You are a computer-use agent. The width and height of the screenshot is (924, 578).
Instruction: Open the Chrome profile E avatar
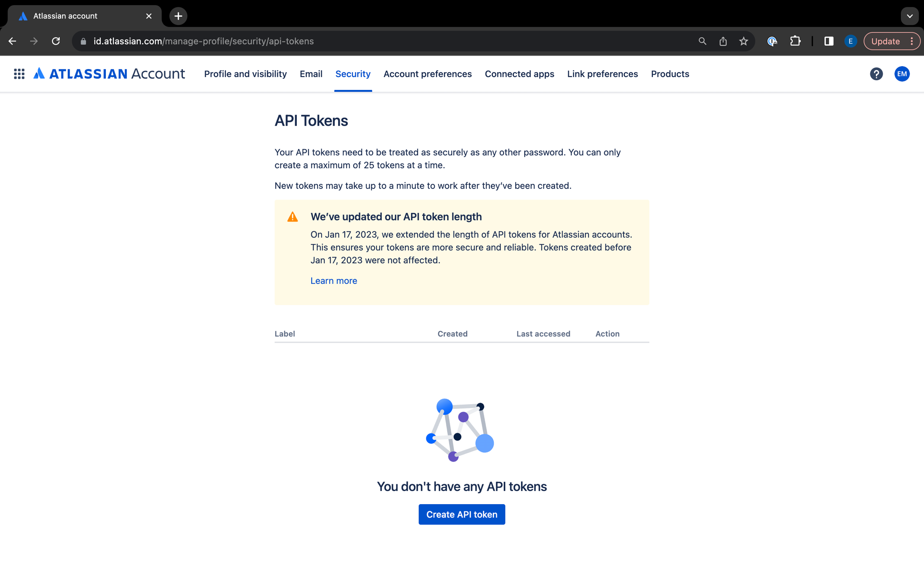[850, 41]
